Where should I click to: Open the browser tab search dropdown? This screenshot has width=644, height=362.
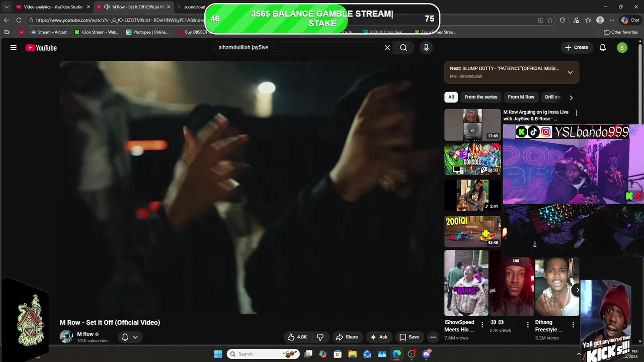coord(7,7)
